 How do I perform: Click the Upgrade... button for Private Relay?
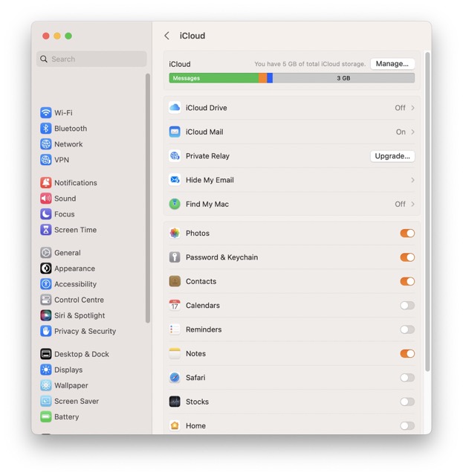click(392, 156)
